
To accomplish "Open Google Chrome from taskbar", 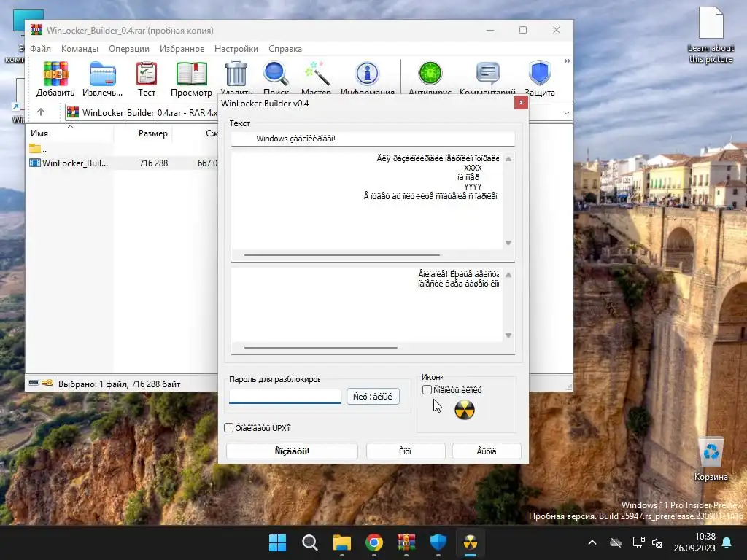I will 374,542.
